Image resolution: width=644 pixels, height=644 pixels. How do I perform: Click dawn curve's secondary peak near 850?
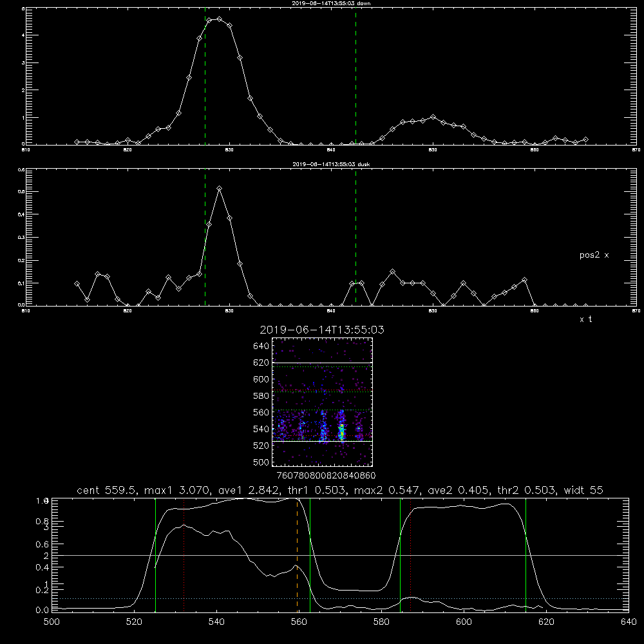(433, 117)
